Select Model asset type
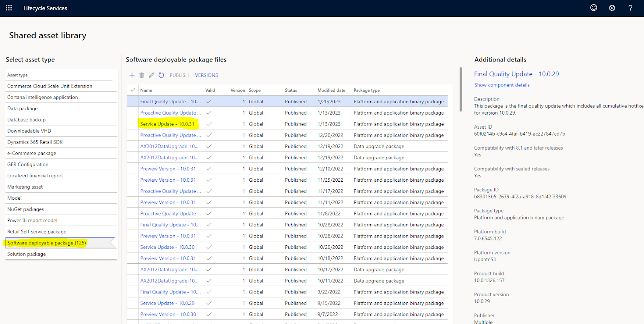The height and width of the screenshot is (324, 644). (62, 198)
